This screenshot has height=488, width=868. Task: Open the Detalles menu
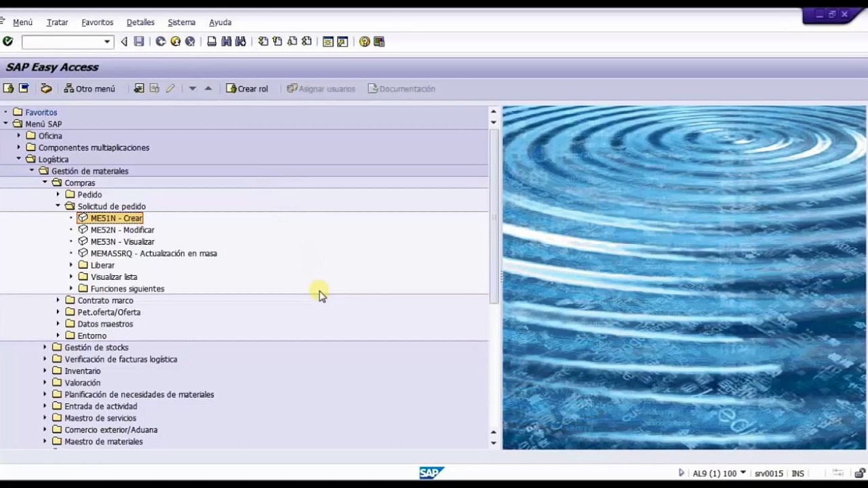coord(140,22)
